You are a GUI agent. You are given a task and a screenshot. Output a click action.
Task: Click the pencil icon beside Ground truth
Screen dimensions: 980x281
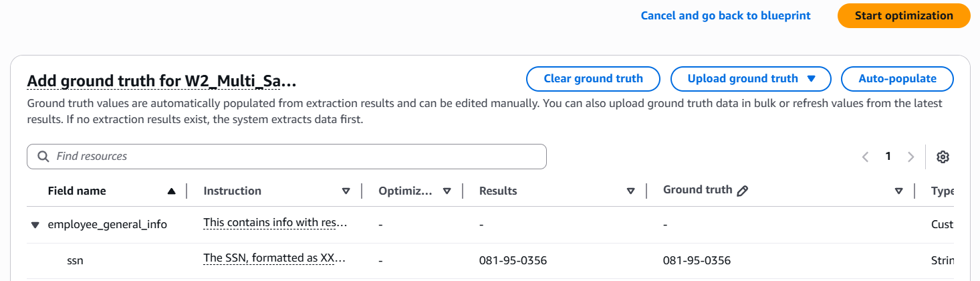742,191
